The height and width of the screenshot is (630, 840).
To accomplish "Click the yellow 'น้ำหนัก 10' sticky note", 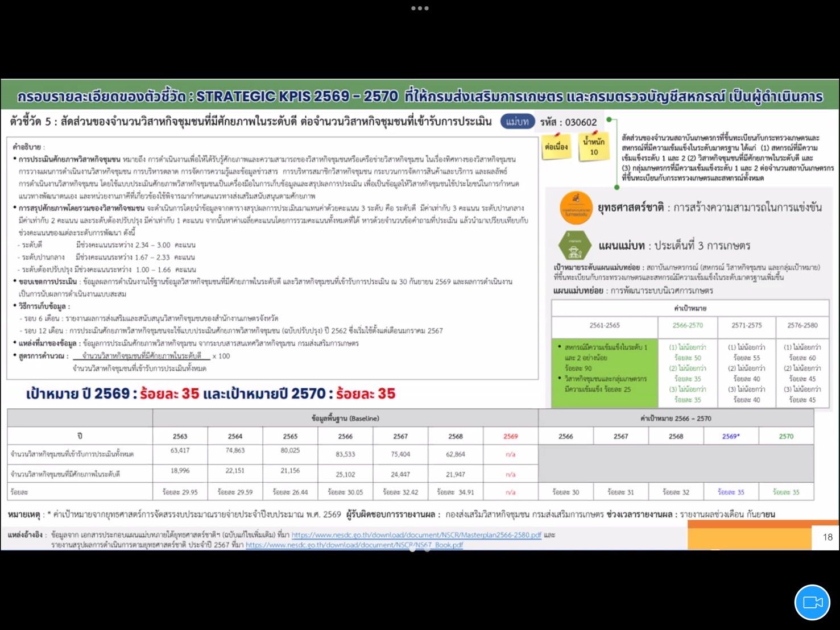I will tap(593, 147).
